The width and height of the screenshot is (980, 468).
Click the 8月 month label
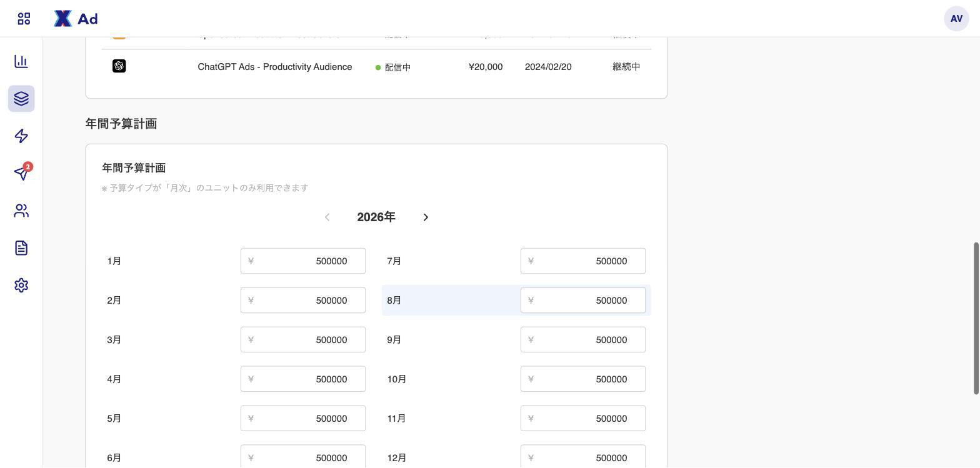pos(394,301)
